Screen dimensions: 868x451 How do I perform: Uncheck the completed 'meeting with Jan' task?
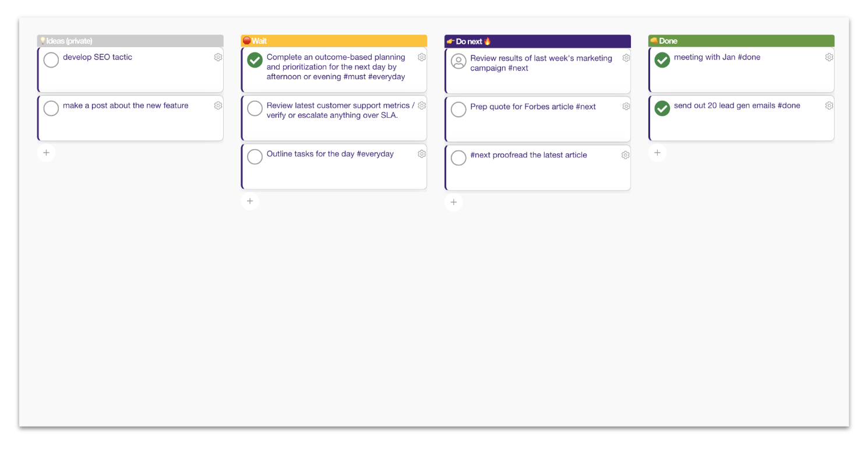click(662, 60)
